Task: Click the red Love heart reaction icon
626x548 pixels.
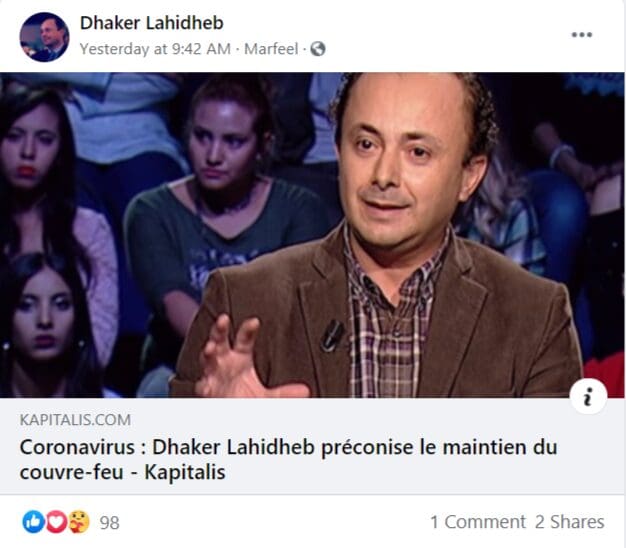Action: click(56, 521)
